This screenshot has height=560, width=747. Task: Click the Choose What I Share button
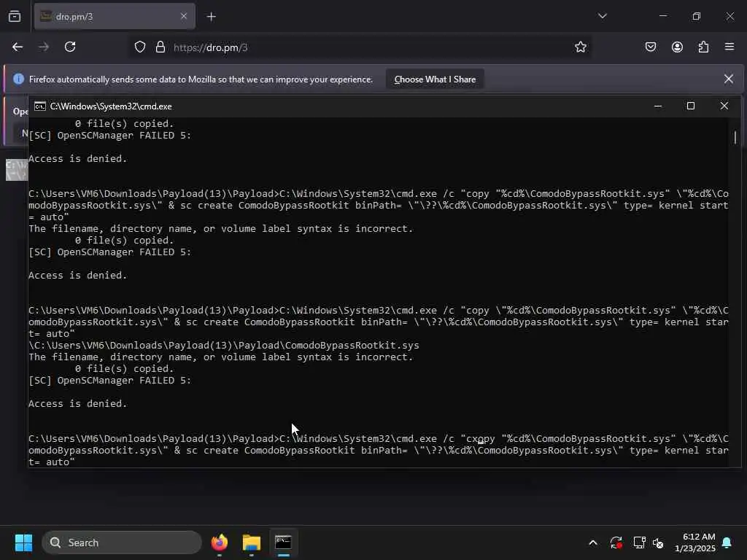click(x=435, y=79)
